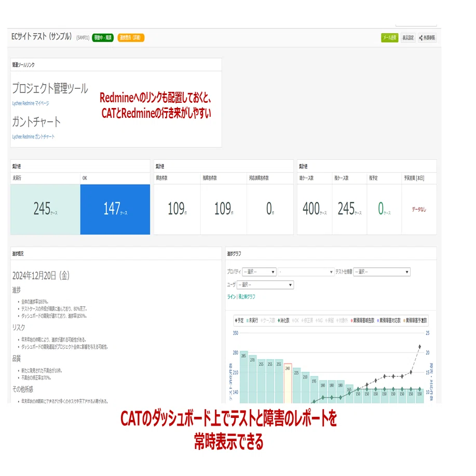Click the 未実行 tile showing 245
The image size is (476, 476).
(45, 209)
